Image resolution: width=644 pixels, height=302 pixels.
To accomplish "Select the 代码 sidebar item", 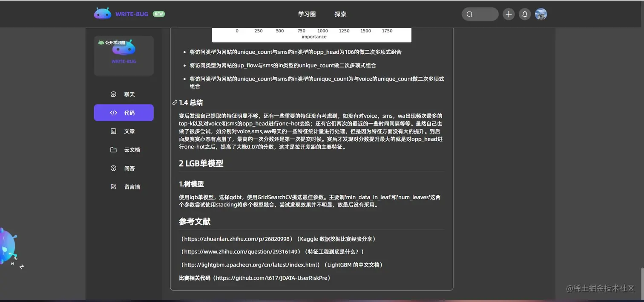I will (x=124, y=113).
